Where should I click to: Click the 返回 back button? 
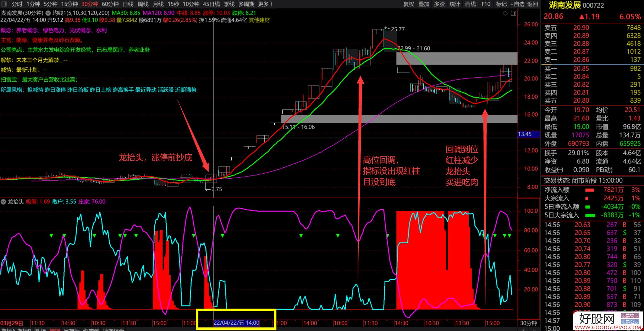point(533,4)
